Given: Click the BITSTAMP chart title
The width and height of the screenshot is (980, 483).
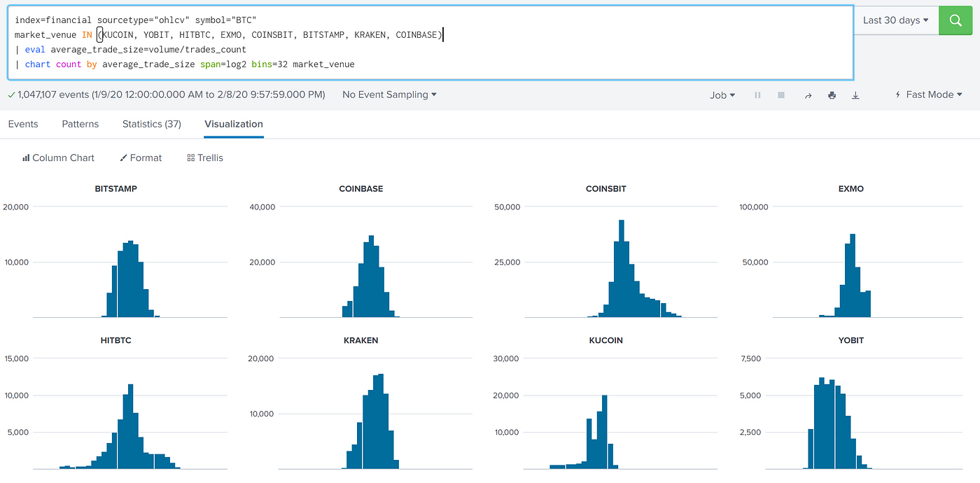Looking at the screenshot, I should pyautogui.click(x=116, y=189).
